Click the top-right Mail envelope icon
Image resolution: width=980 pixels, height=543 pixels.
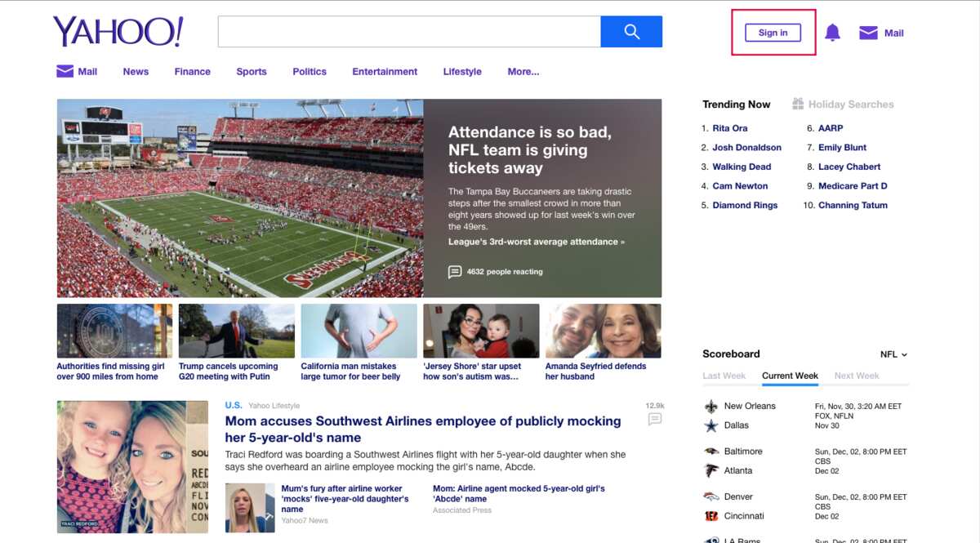click(868, 33)
